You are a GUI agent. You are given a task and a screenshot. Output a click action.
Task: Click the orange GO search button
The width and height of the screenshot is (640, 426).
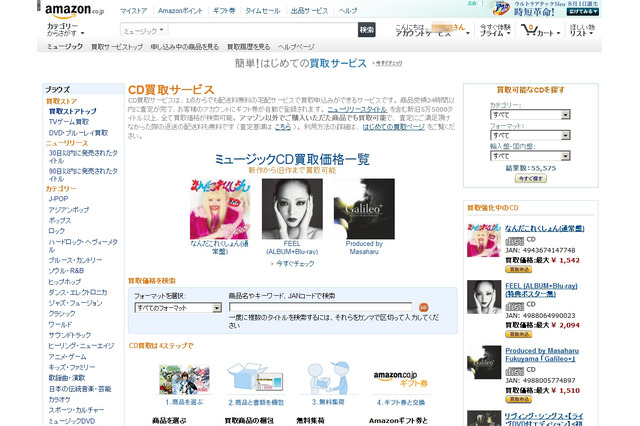[423, 307]
